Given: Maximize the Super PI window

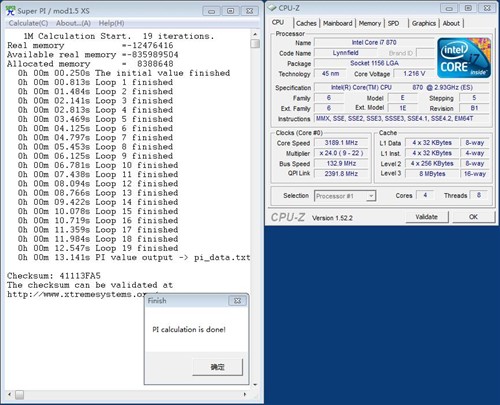Looking at the screenshot, I should pyautogui.click(x=230, y=11).
